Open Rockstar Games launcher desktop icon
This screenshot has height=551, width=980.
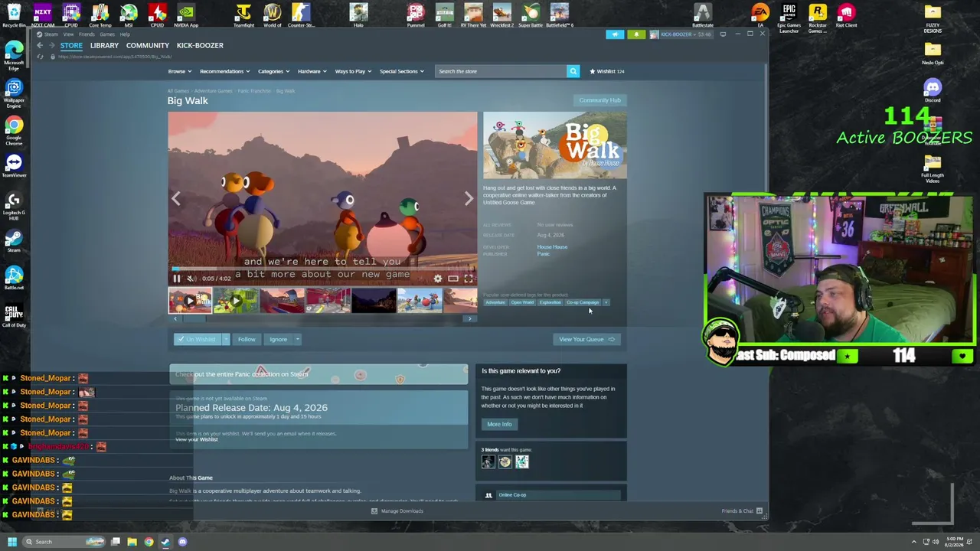click(818, 18)
